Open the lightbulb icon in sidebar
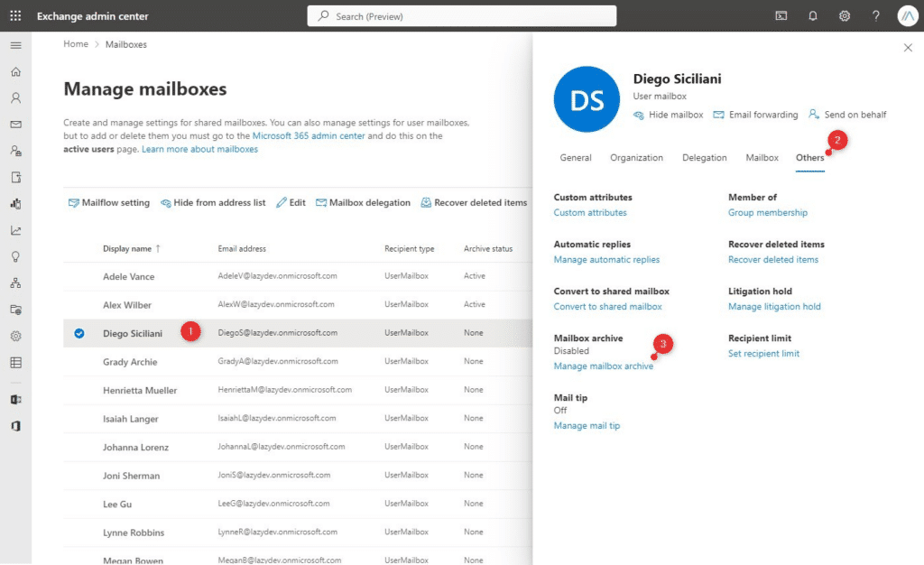The width and height of the screenshot is (924, 565). (16, 257)
